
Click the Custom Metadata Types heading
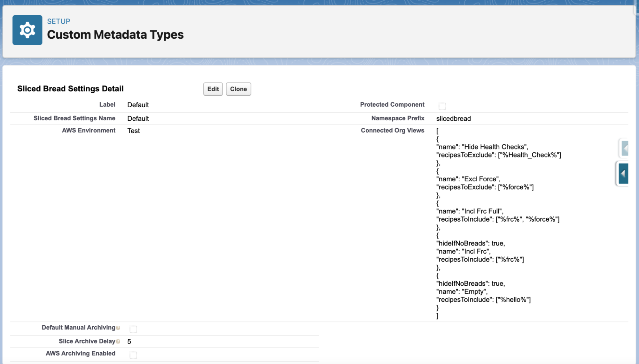[x=115, y=34]
